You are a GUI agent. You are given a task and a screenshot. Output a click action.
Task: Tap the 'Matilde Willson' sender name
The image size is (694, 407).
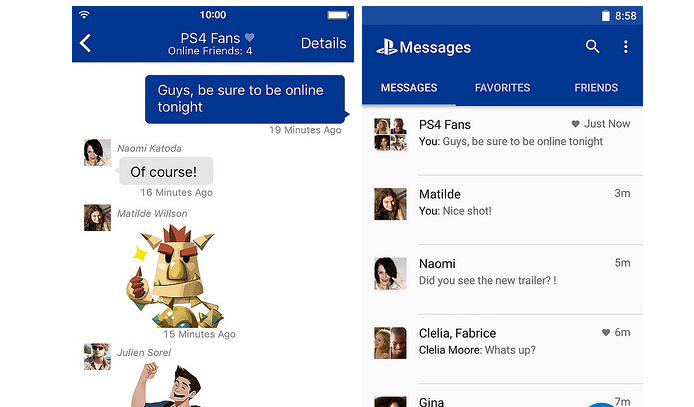pyautogui.click(x=152, y=213)
